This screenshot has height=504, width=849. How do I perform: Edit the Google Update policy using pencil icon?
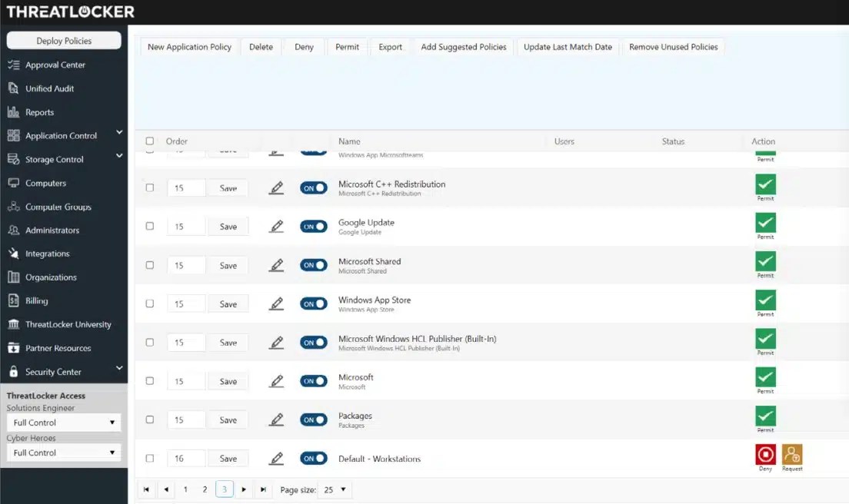[276, 226]
